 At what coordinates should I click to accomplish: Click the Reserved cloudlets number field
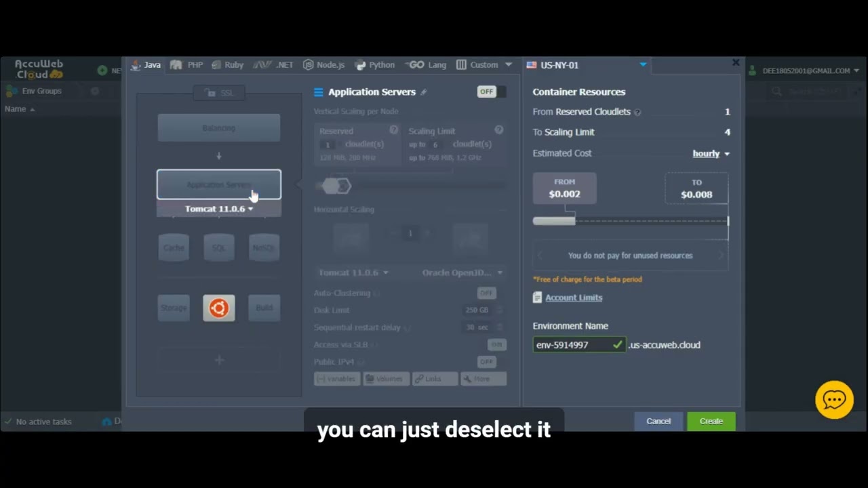point(328,144)
